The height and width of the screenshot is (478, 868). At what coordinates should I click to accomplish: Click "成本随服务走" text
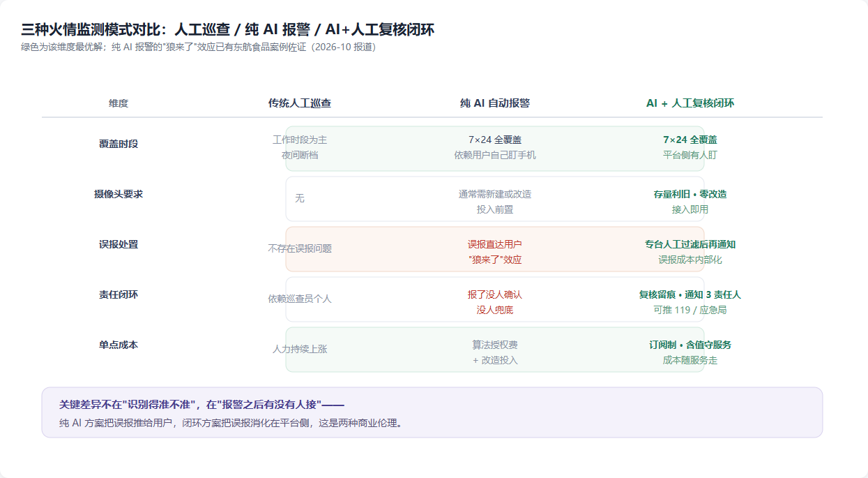[690, 360]
